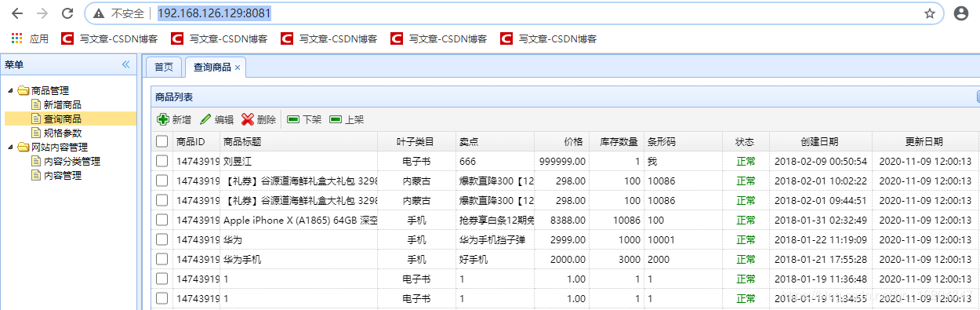Viewport: 980px width, 310px height.
Task: Open the second 写文章-CSDN博客 bookmark
Action: (220, 38)
